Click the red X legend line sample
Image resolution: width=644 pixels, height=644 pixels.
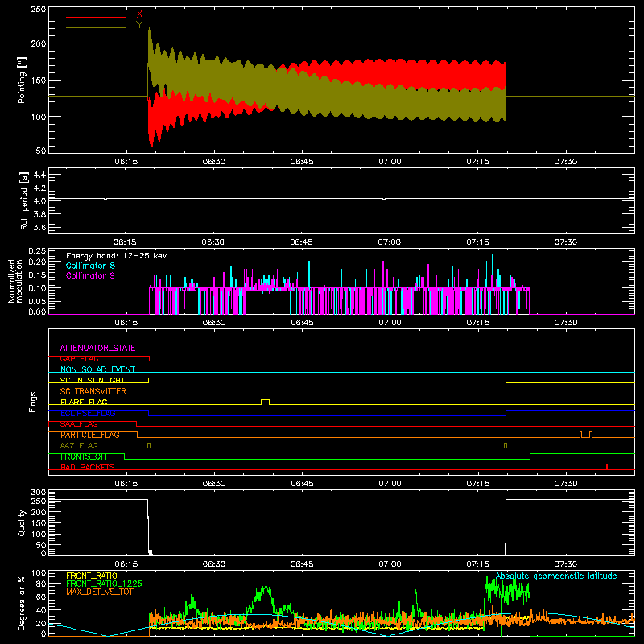pyautogui.click(x=96, y=17)
